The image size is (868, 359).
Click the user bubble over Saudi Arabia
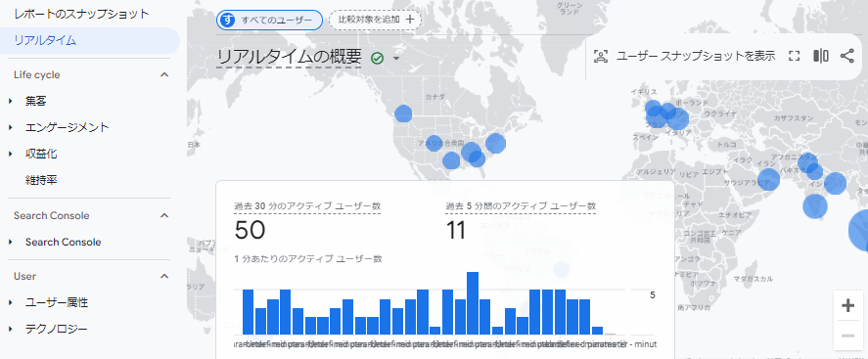pyautogui.click(x=768, y=180)
